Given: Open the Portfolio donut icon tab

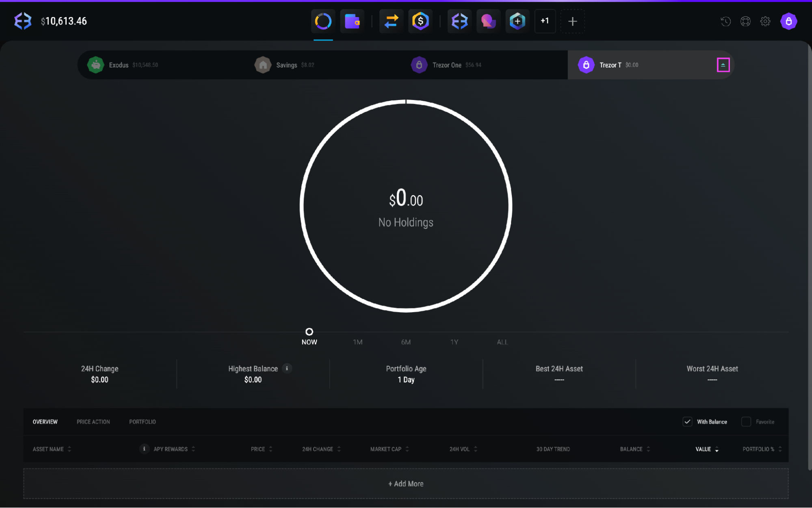Looking at the screenshot, I should [323, 21].
